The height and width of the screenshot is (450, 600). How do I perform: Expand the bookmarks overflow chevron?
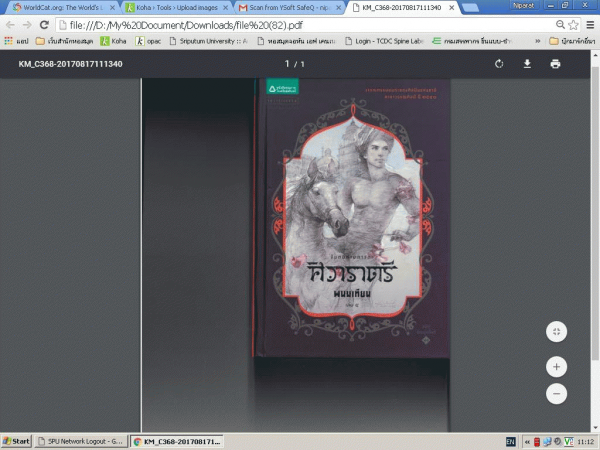pyautogui.click(x=538, y=41)
